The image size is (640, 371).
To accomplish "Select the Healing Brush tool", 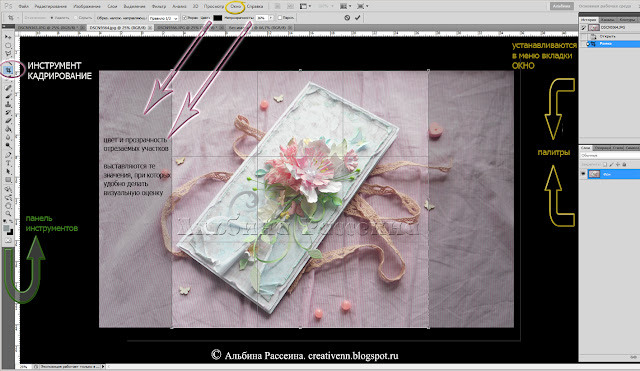I will point(8,88).
